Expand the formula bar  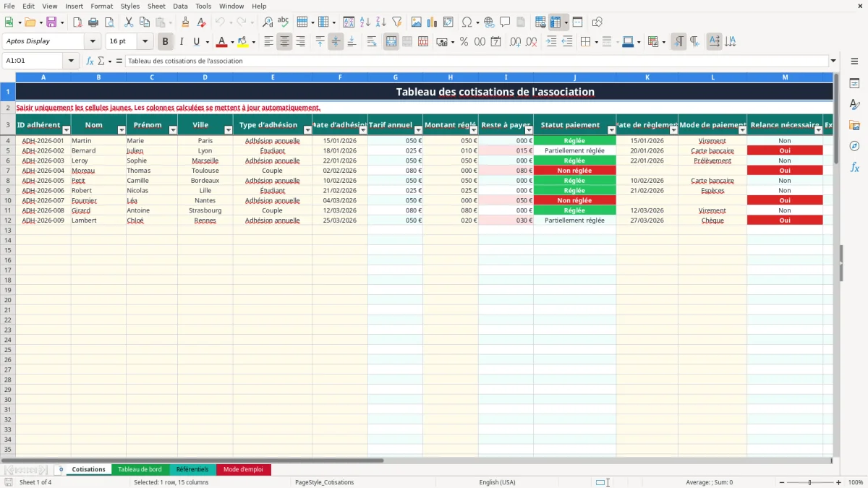[x=833, y=61]
